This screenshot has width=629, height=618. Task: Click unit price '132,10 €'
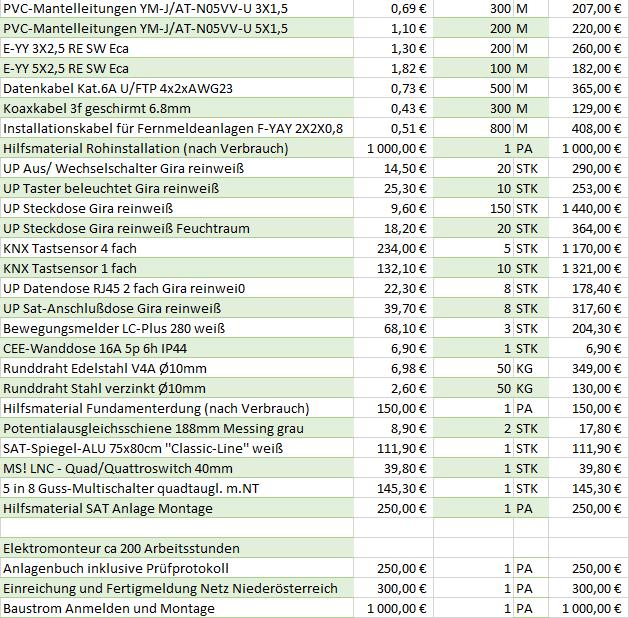pos(401,269)
